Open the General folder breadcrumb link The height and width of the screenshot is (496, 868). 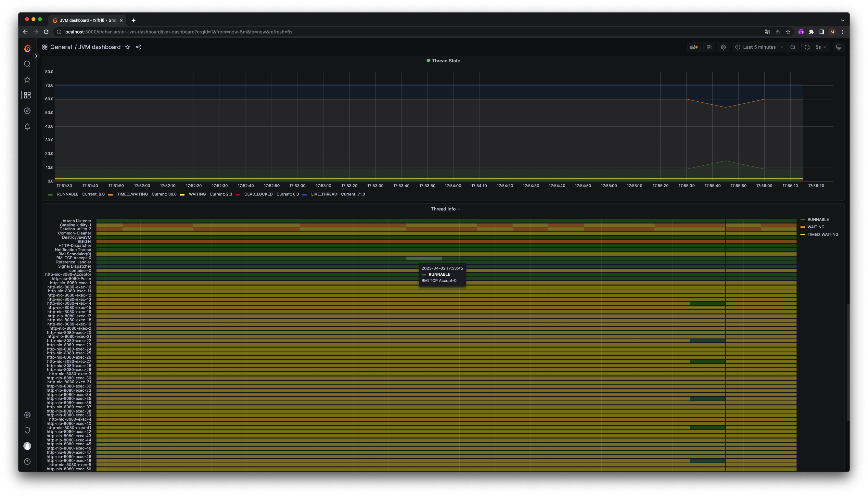[61, 47]
